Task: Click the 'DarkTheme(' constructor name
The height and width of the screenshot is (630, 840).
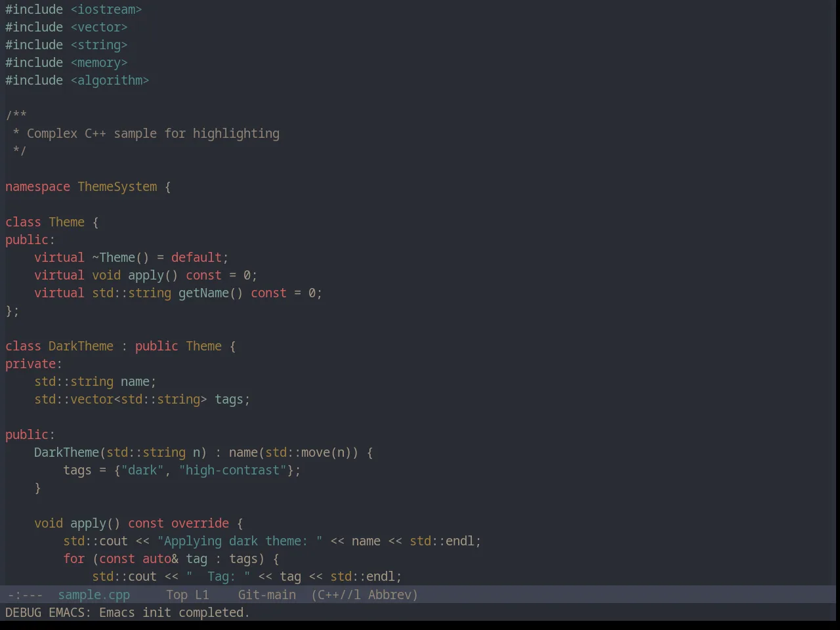Action: coord(70,452)
